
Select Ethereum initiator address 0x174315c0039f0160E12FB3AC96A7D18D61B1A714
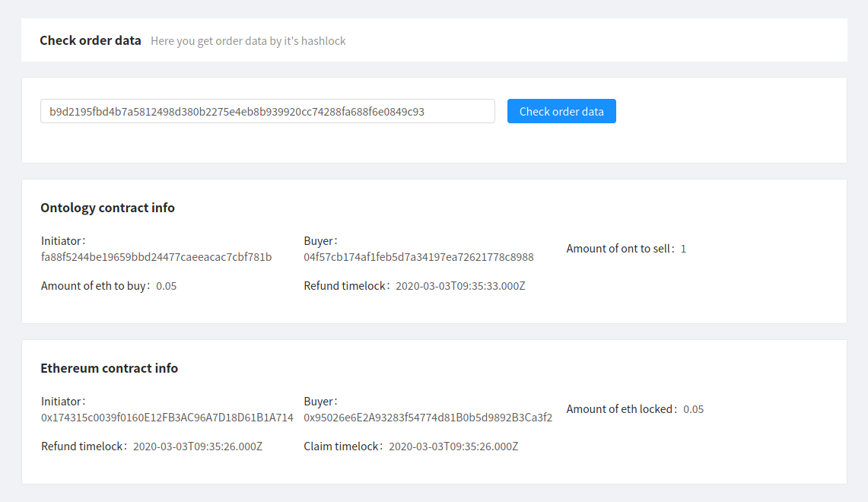167,418
